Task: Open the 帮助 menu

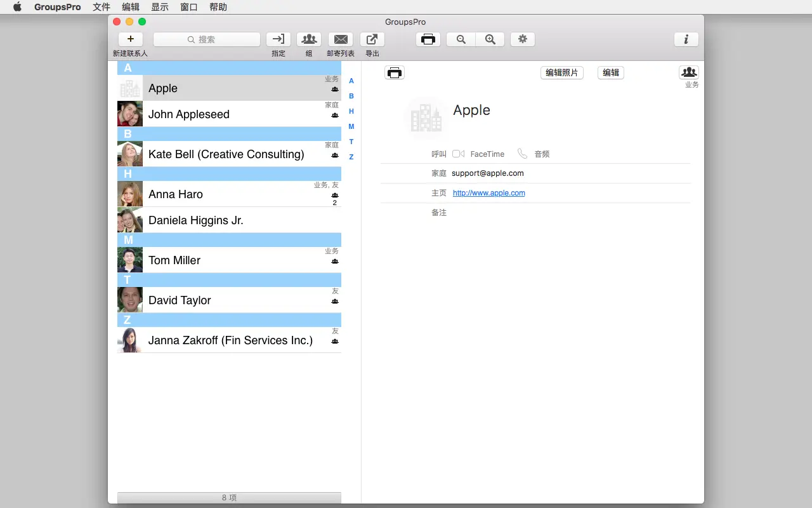Action: point(218,7)
